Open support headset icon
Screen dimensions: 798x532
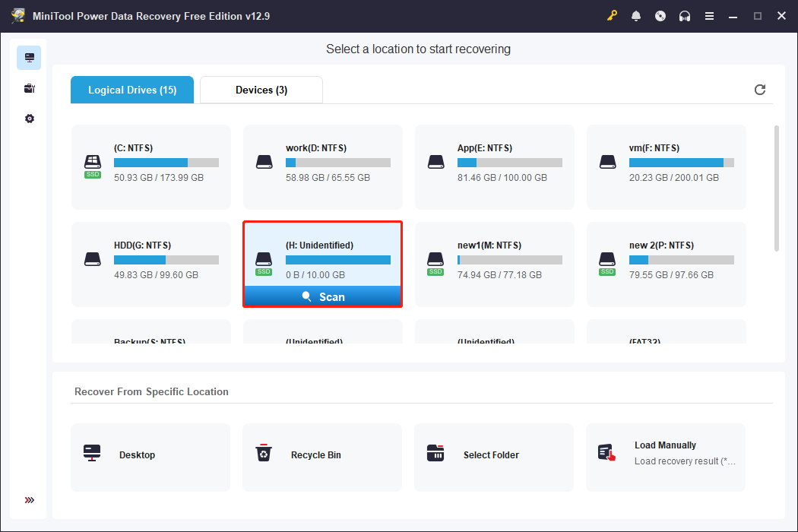[685, 16]
